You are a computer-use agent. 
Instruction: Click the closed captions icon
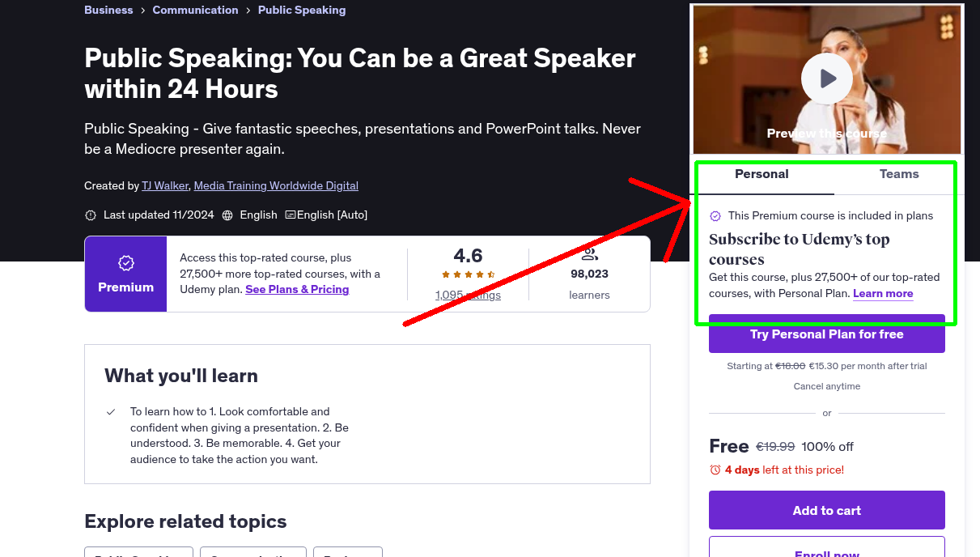pos(291,215)
